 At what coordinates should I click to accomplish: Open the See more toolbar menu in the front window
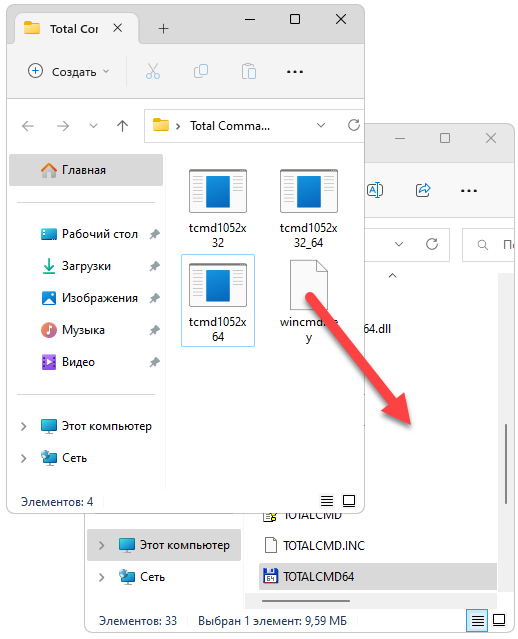coord(295,72)
